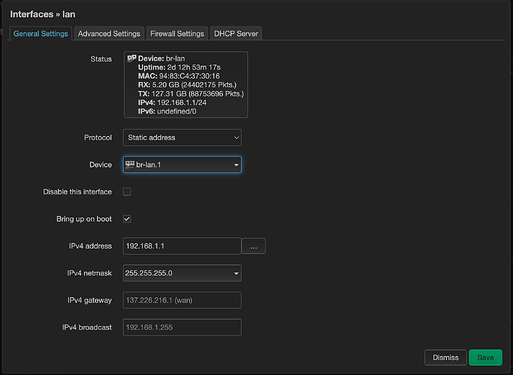513x375 pixels.
Task: Click the bridge icon next to br-lan.1
Action: coord(130,164)
